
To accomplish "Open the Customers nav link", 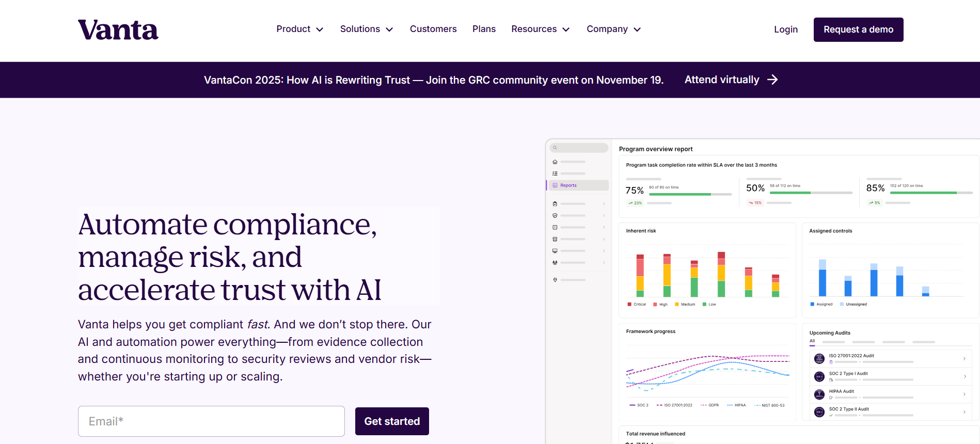I will point(433,29).
